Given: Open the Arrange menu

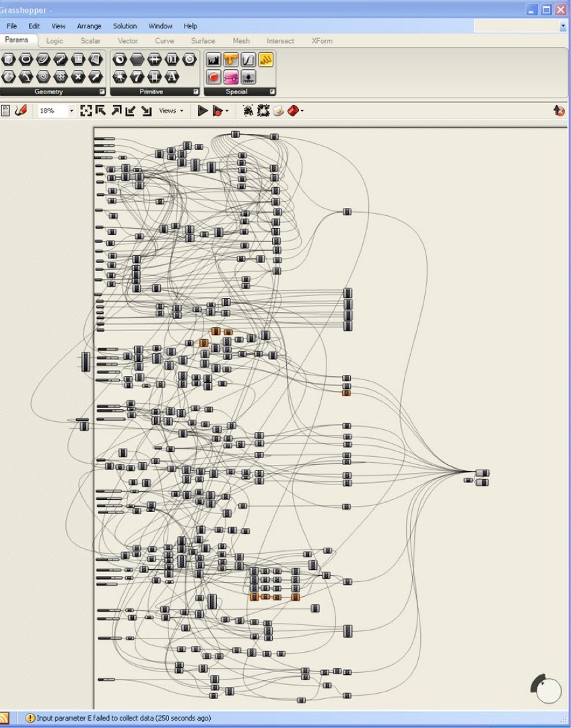Looking at the screenshot, I should [x=89, y=26].
